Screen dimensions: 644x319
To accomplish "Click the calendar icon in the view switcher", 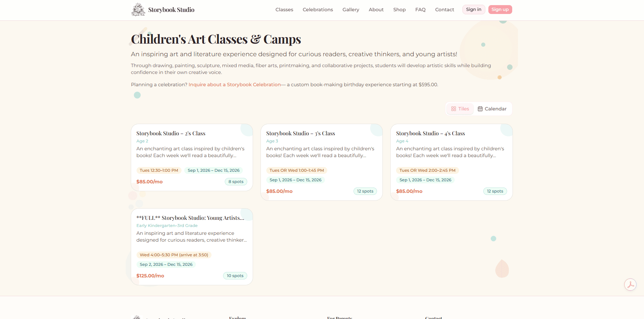I will pos(480,109).
